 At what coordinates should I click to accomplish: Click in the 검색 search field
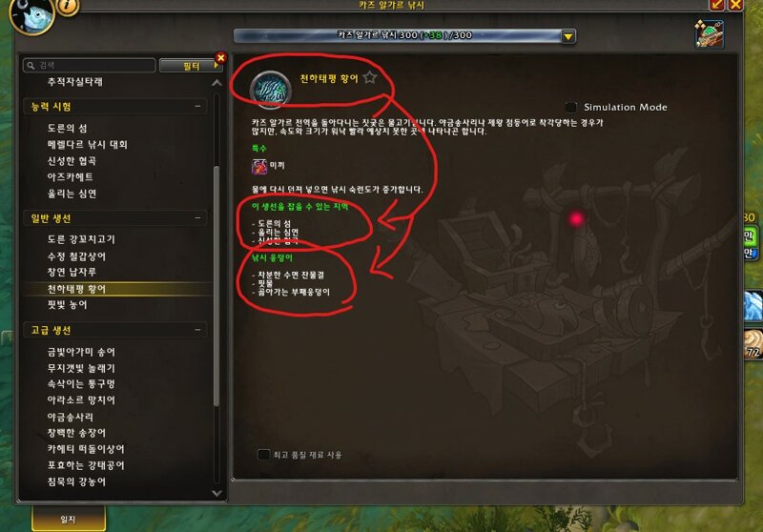tap(89, 65)
